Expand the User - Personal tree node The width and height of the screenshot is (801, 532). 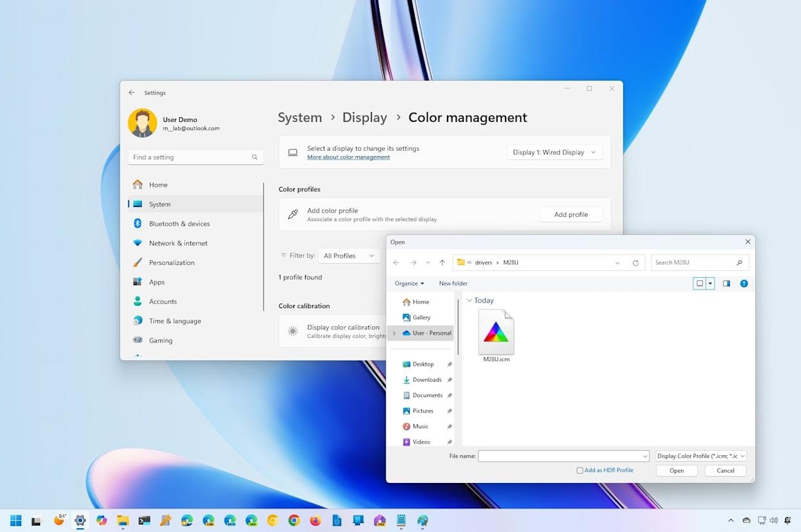[x=394, y=333]
